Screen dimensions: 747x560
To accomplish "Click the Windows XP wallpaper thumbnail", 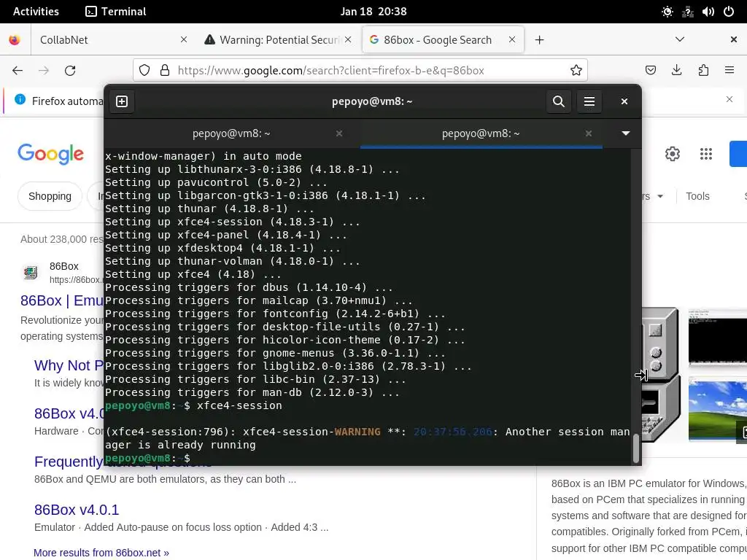I will 718,411.
